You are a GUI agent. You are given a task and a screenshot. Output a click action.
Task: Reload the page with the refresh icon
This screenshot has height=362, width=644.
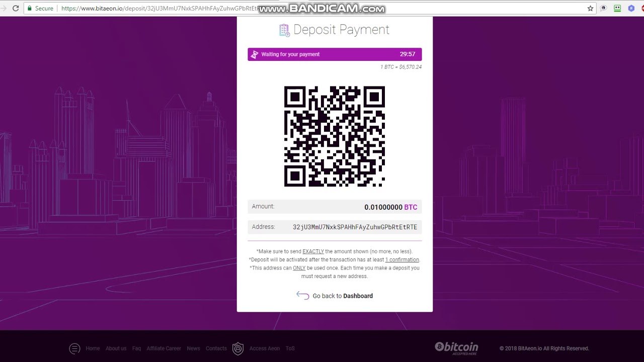[16, 9]
